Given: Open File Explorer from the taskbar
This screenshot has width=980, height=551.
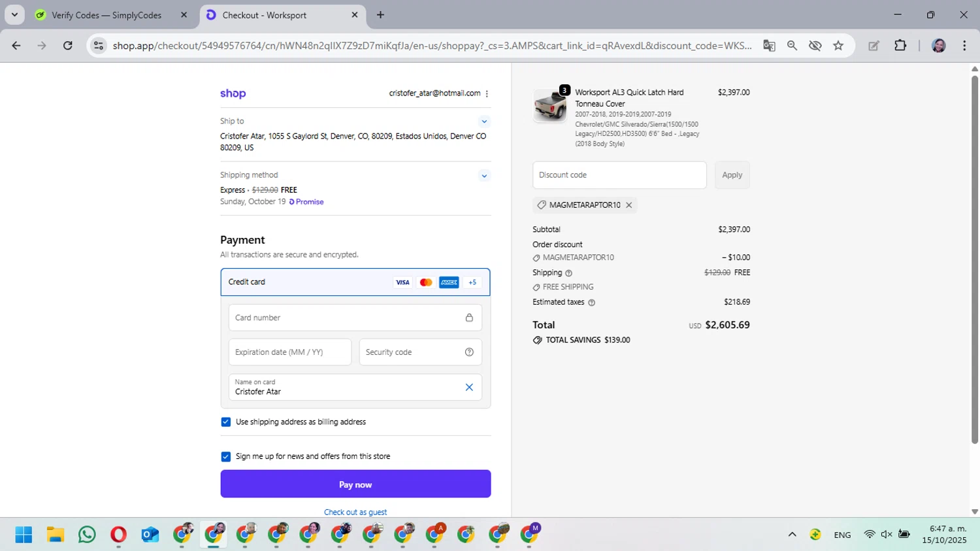Looking at the screenshot, I should point(56,535).
